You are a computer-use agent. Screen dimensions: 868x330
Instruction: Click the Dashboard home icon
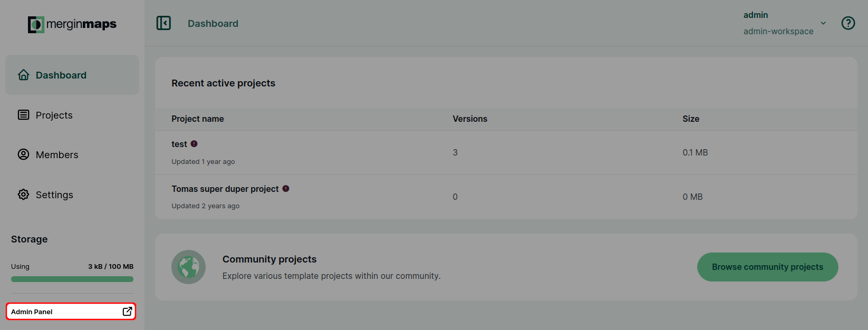(x=24, y=75)
